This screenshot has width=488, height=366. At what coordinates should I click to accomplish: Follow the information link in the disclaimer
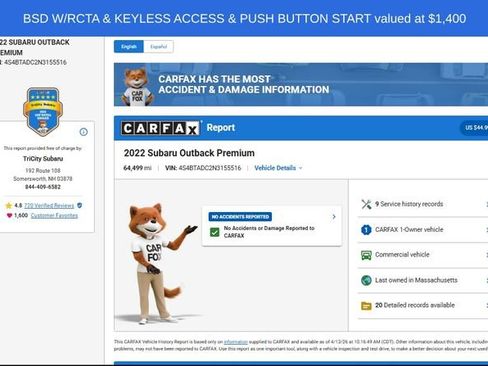[x=236, y=342]
